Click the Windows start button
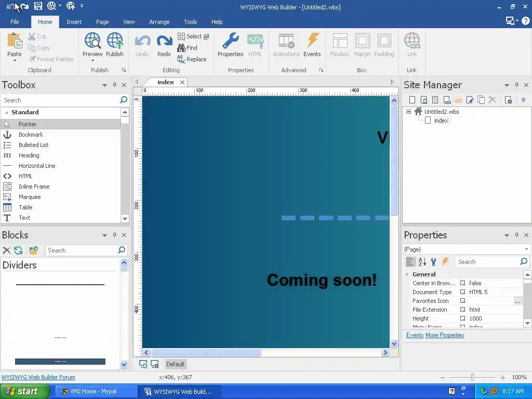 pos(25,392)
